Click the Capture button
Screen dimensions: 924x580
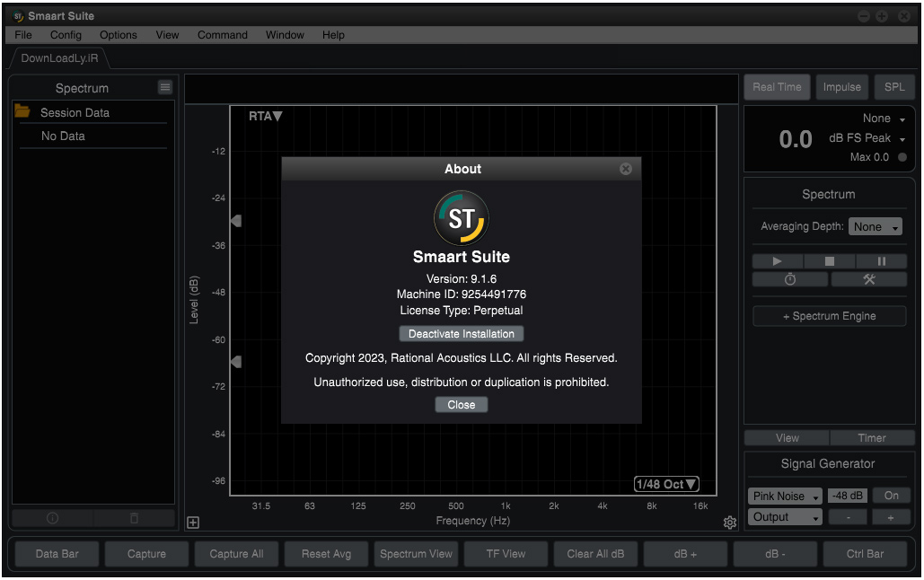146,554
